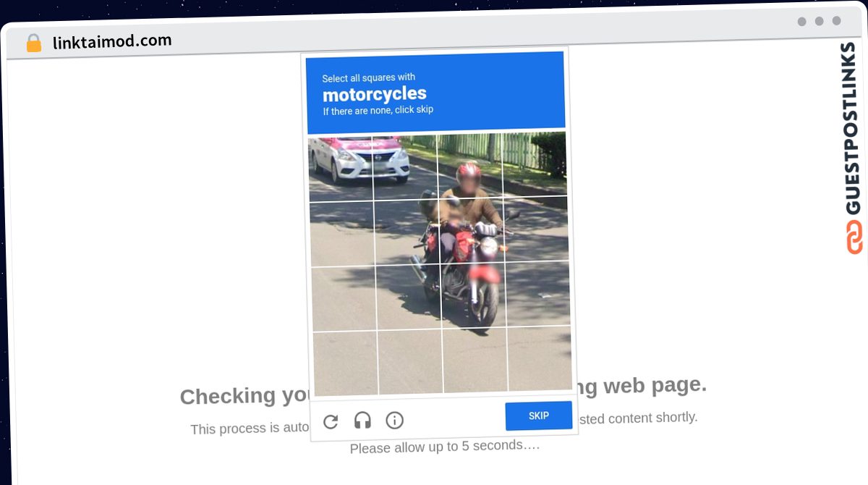Image resolution: width=868 pixels, height=485 pixels.
Task: Switch to the audio challenge headphones icon
Action: [x=362, y=421]
